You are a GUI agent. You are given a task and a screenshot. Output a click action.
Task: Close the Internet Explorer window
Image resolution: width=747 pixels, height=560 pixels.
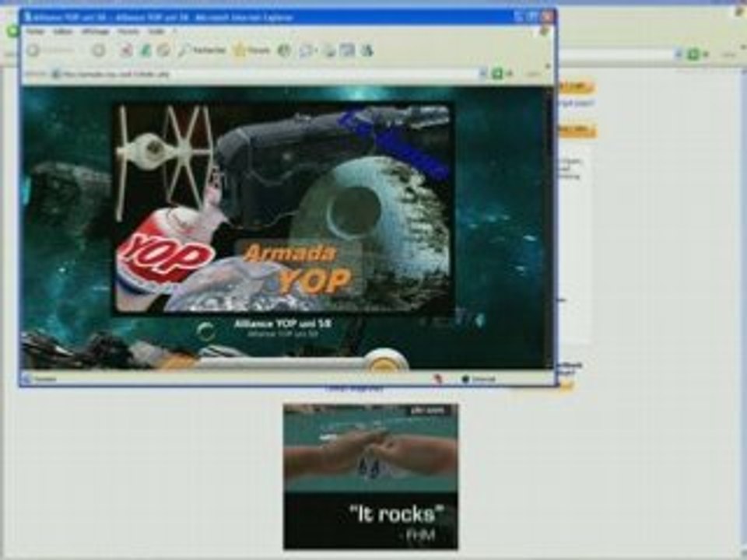(547, 17)
